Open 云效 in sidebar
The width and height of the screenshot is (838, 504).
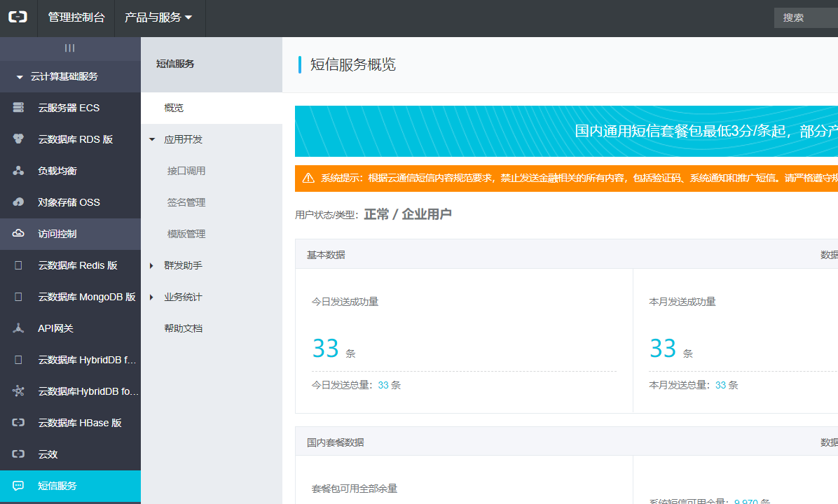[48, 454]
